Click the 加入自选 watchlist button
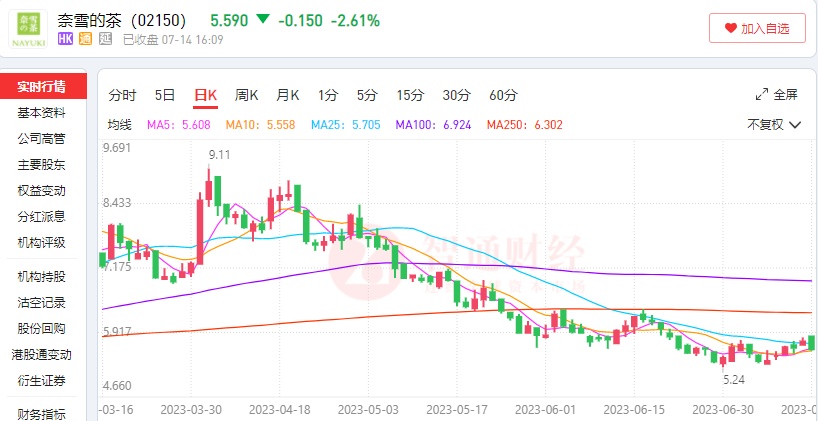The height and width of the screenshot is (421, 818). (757, 29)
